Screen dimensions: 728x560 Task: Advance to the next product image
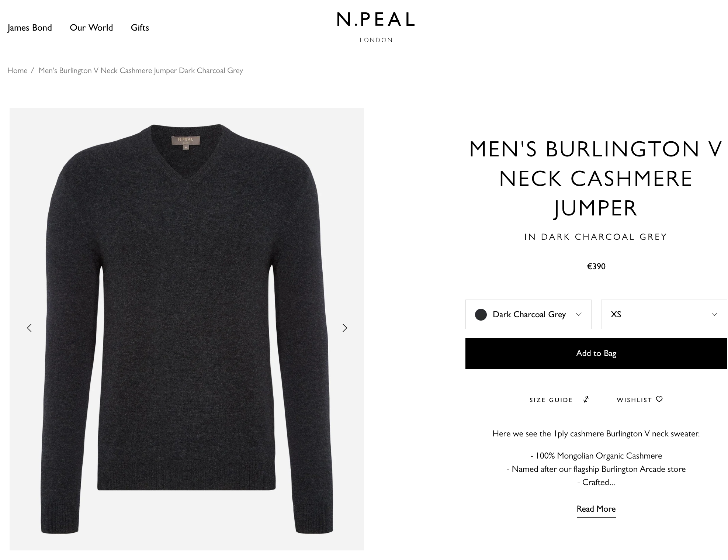[344, 328]
